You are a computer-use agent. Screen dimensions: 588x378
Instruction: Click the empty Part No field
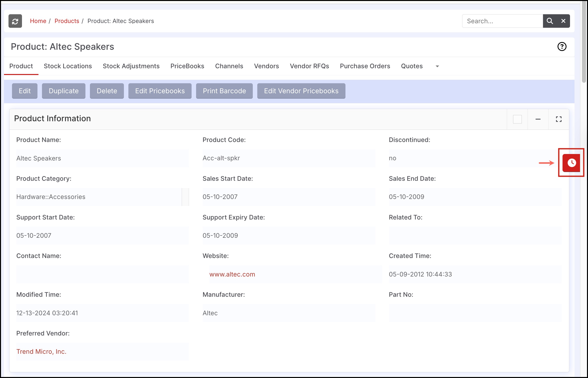475,313
